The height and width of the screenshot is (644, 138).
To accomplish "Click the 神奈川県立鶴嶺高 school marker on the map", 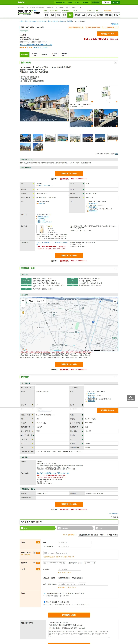I will (76, 332).
